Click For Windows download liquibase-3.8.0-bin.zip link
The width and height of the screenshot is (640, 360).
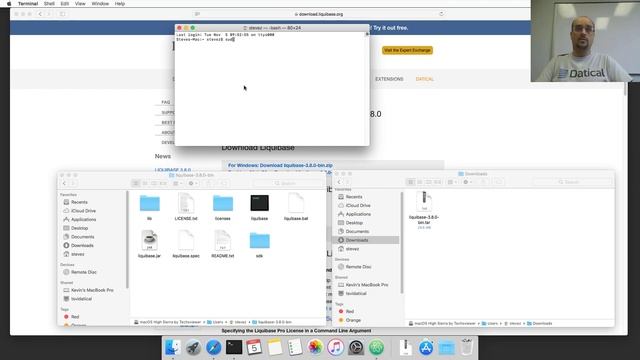click(x=280, y=165)
